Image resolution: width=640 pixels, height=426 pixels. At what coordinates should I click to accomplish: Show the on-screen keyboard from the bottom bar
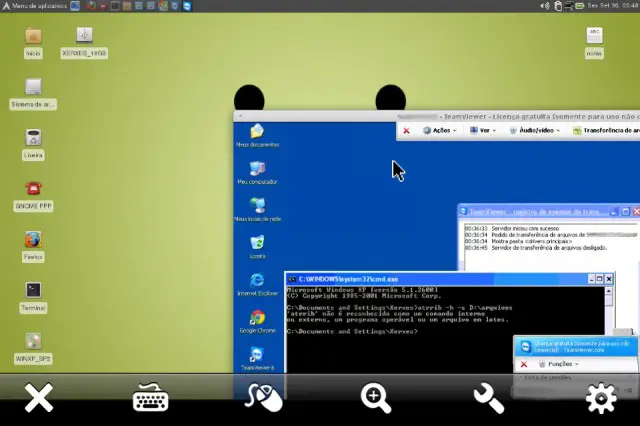150,397
